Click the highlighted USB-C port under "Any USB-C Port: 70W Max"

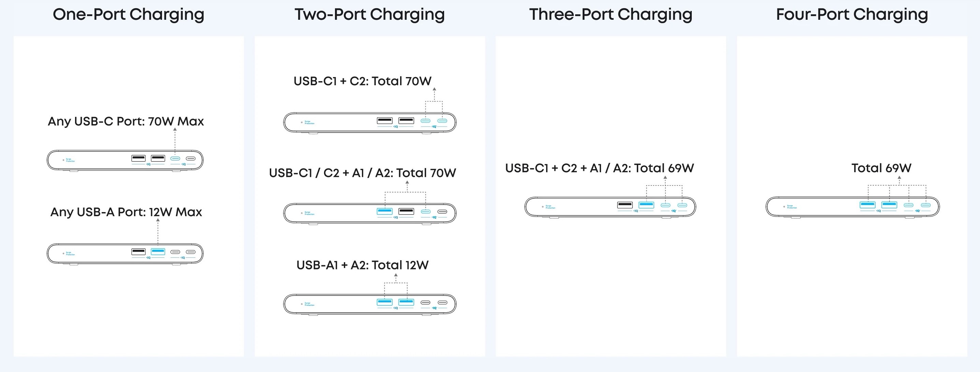(x=175, y=158)
